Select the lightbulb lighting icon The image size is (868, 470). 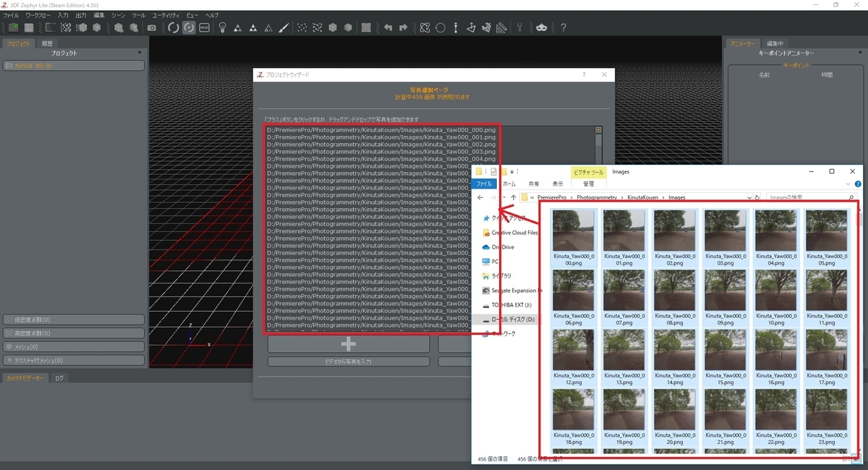(x=222, y=27)
